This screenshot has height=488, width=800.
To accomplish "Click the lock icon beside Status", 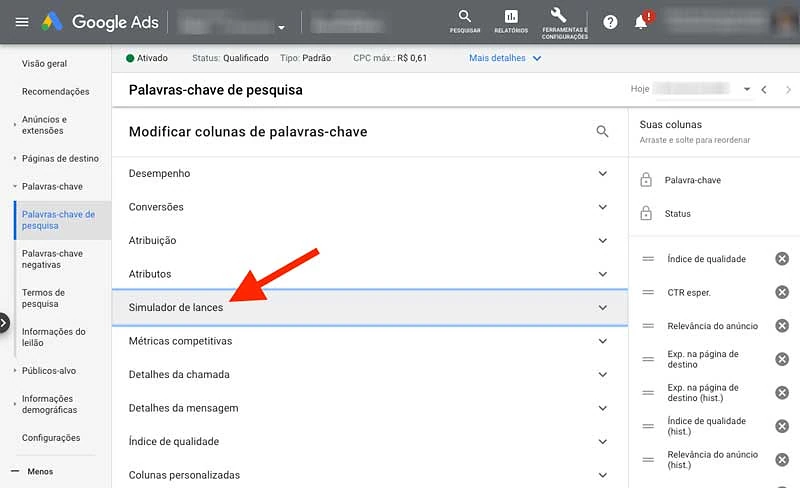I will (646, 213).
